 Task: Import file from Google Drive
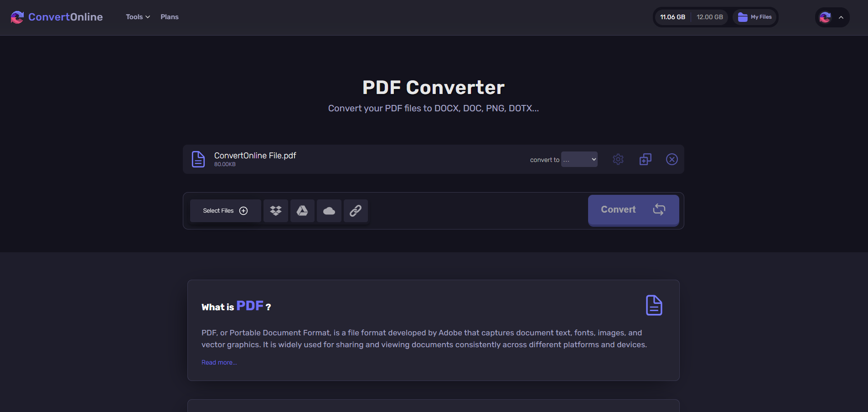click(302, 211)
